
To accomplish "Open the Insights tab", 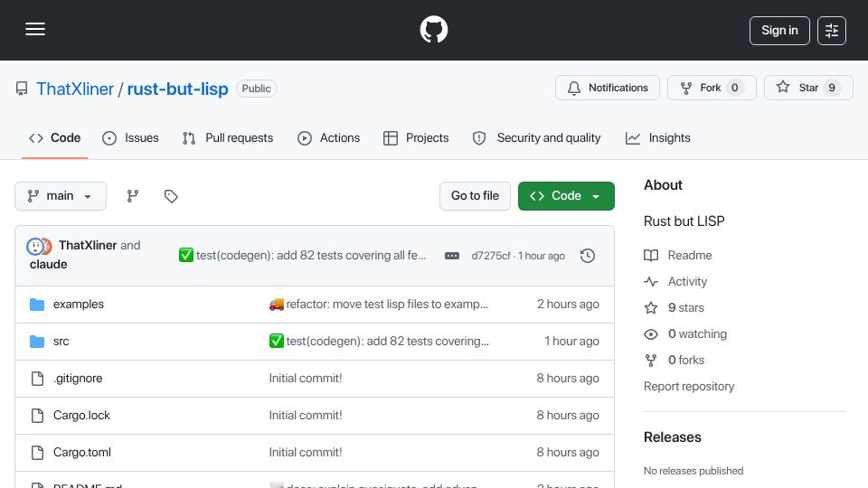I will tap(657, 137).
